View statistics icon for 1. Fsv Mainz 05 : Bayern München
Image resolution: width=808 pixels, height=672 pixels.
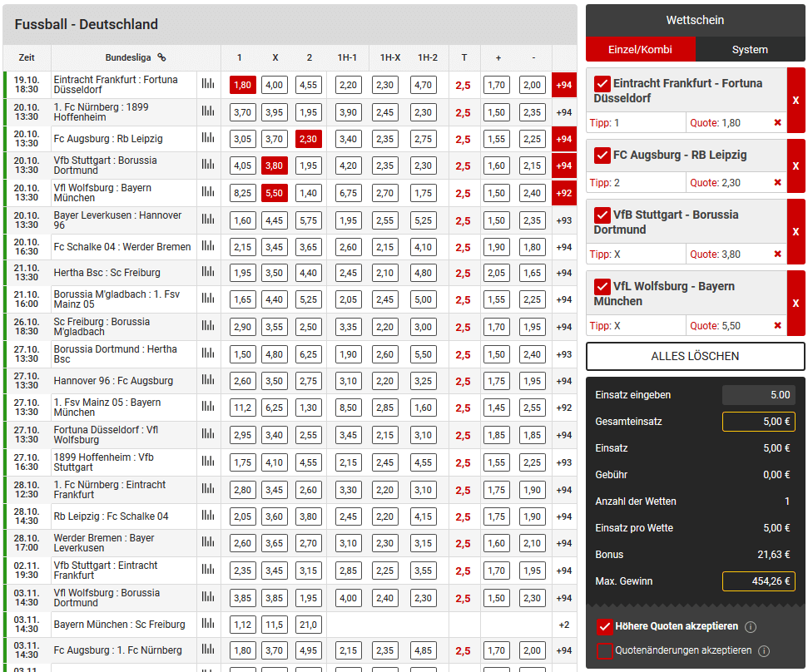(x=208, y=407)
